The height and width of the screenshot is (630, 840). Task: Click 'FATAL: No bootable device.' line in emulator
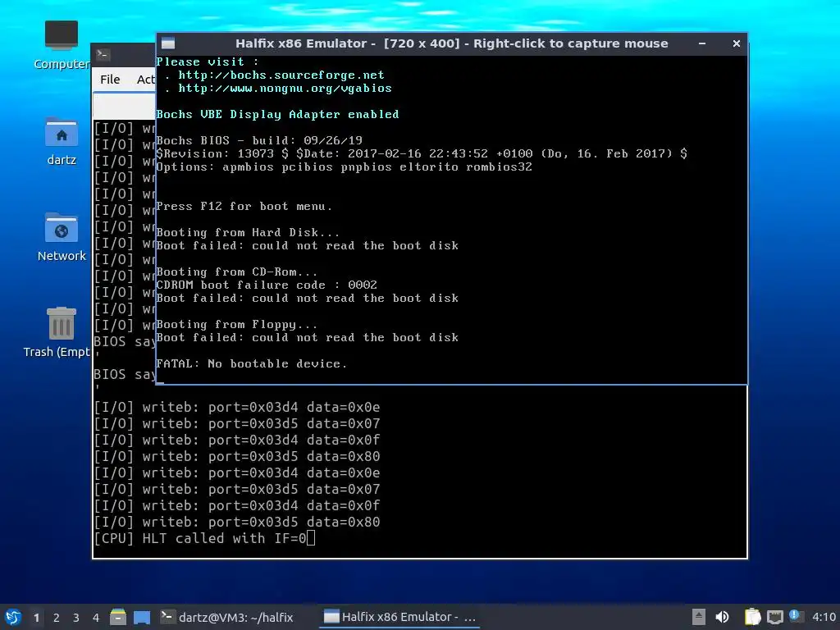tap(251, 363)
